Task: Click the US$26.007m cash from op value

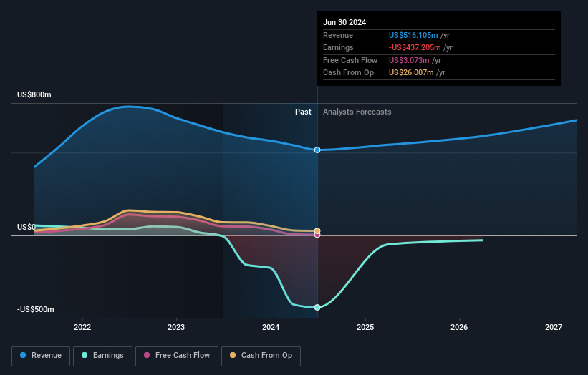Action: click(x=411, y=73)
